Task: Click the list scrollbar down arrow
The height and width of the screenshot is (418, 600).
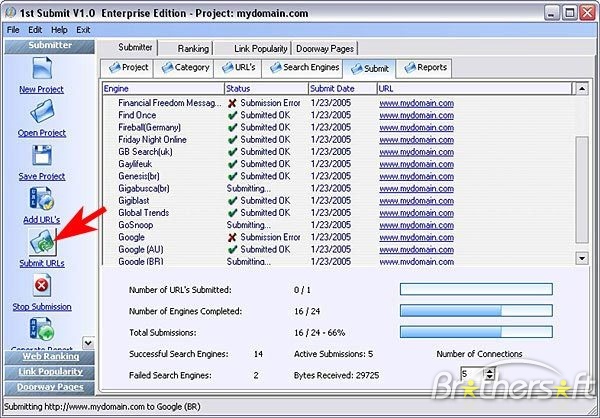Action: pyautogui.click(x=582, y=258)
